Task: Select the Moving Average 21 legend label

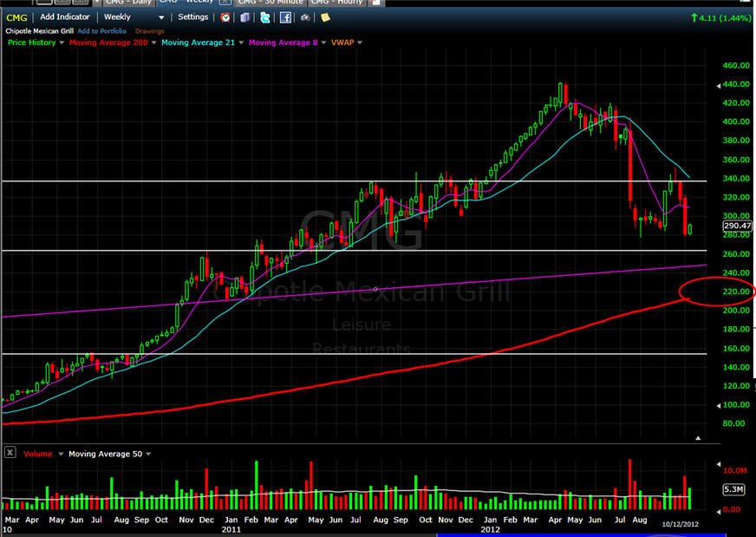Action: [x=199, y=43]
